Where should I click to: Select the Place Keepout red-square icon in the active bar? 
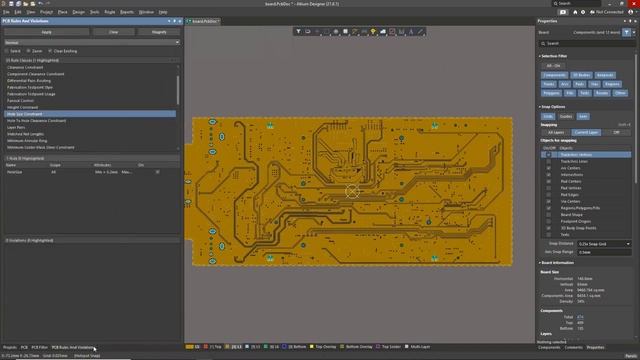click(392, 31)
